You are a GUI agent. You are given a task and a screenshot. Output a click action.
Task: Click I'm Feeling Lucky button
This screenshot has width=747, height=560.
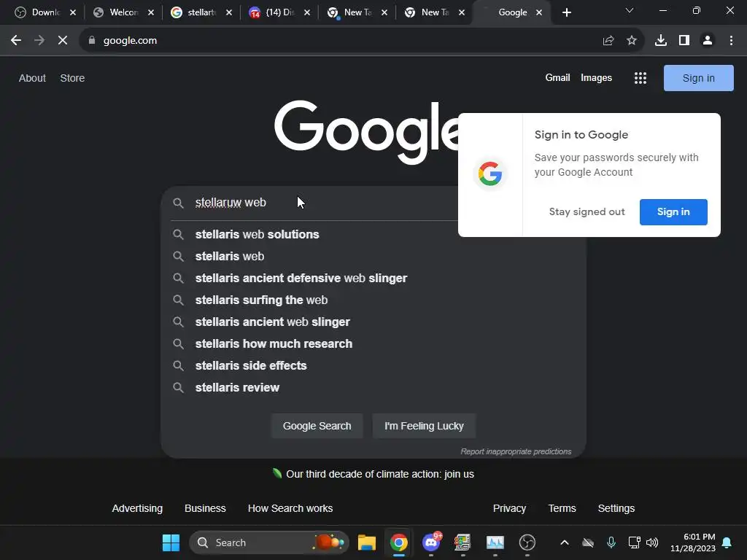[424, 426]
